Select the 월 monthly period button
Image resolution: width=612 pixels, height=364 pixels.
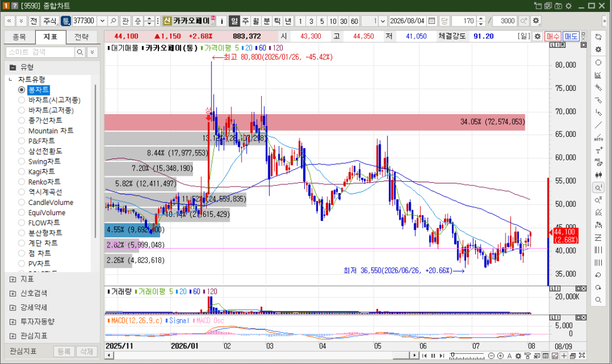[x=256, y=21]
